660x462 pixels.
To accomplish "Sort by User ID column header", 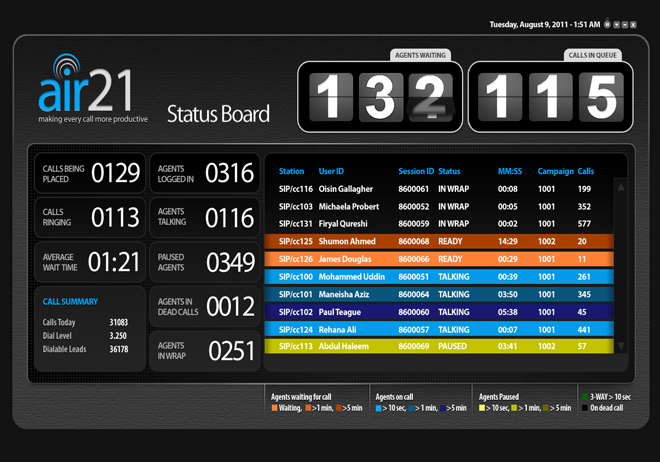I will [x=331, y=171].
